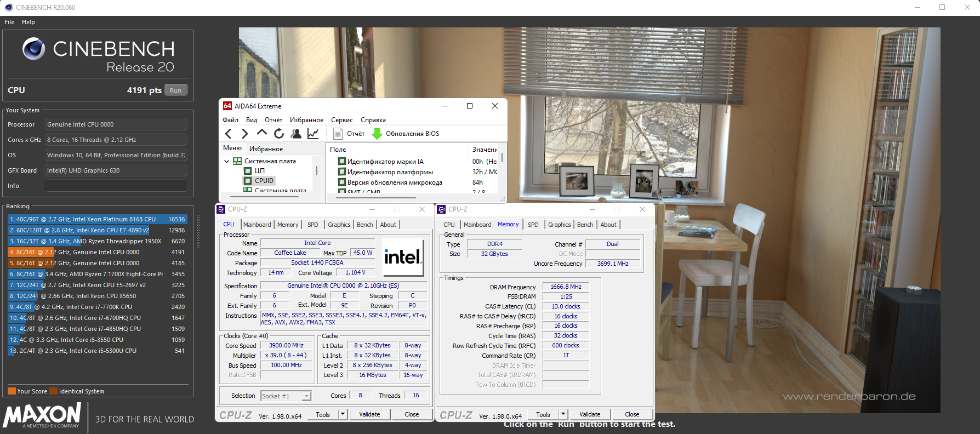
Task: Click the icon next to Идентификатор платформы
Action: click(342, 172)
